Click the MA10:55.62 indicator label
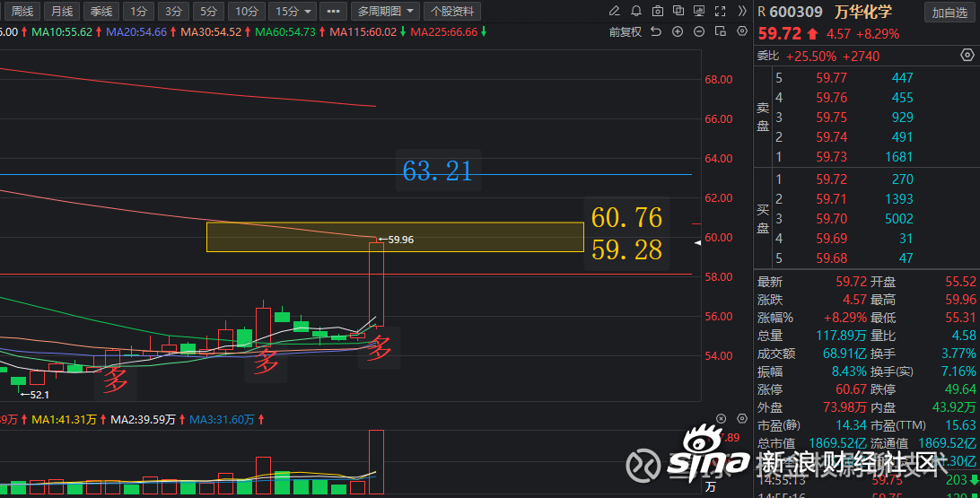Image resolution: width=980 pixels, height=498 pixels. pos(61,32)
